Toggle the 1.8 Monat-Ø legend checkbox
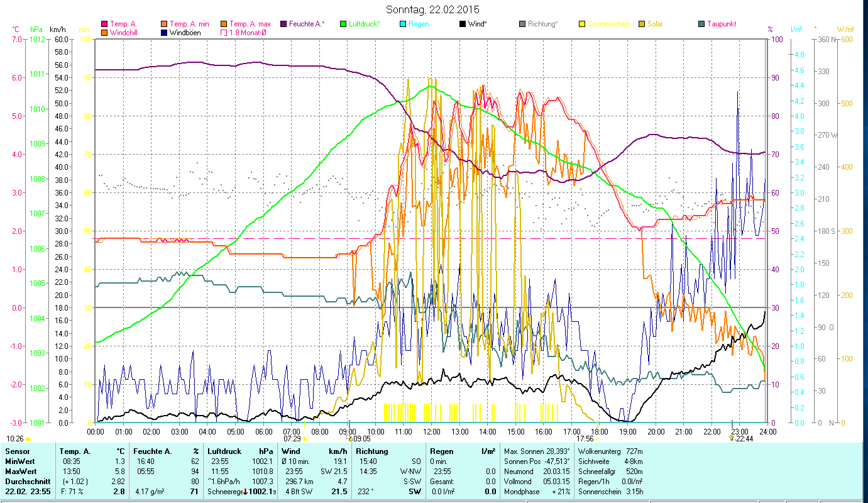Image resolution: width=868 pixels, height=503 pixels. pos(224,33)
